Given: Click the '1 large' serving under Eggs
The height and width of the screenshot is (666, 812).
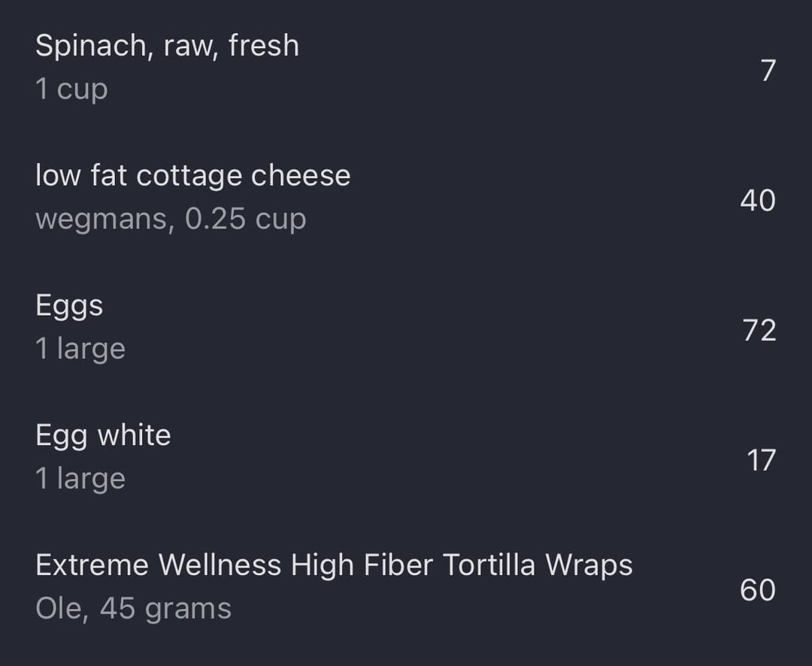Looking at the screenshot, I should (80, 349).
